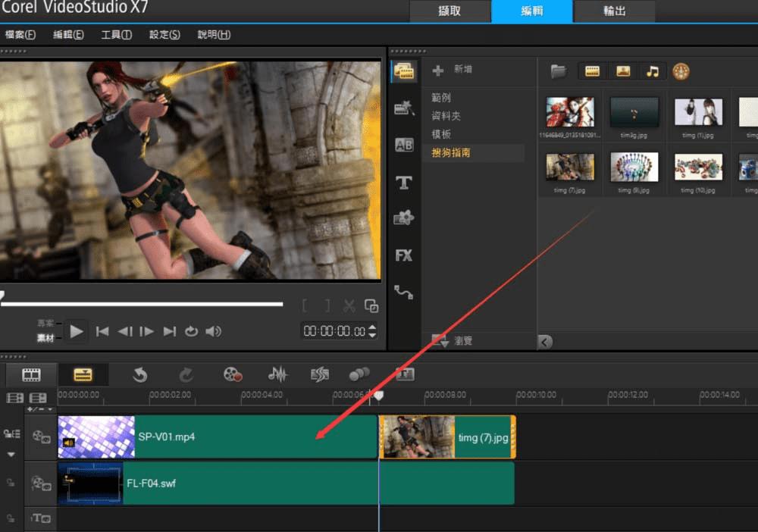The height and width of the screenshot is (532, 758).
Task: Click the Undo arrow in timeline toolbar
Action: coord(139,374)
